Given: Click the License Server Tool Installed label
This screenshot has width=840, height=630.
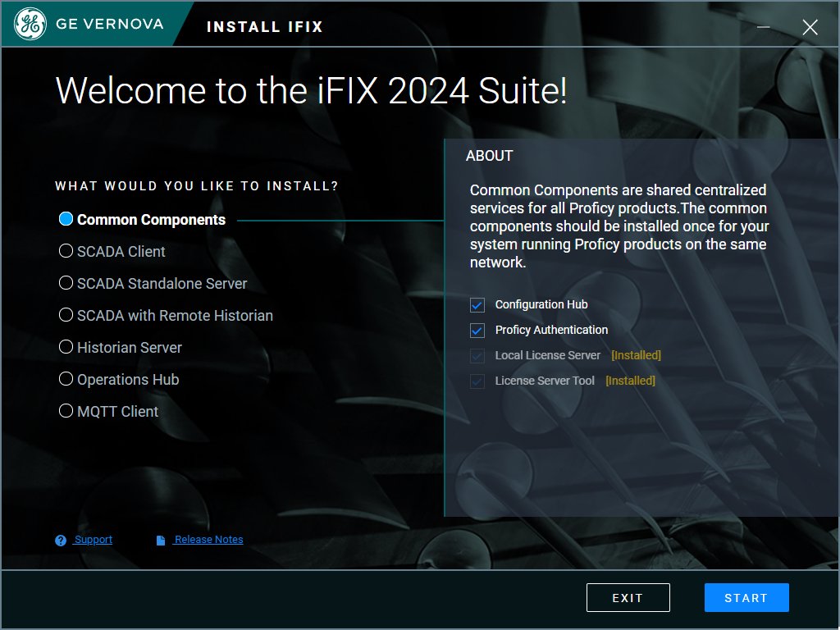Looking at the screenshot, I should point(630,381).
